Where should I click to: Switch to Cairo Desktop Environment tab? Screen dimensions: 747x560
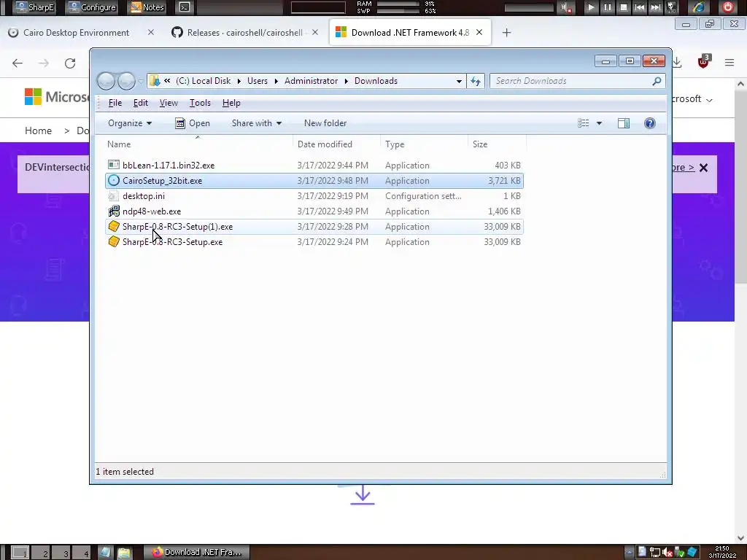click(82, 32)
